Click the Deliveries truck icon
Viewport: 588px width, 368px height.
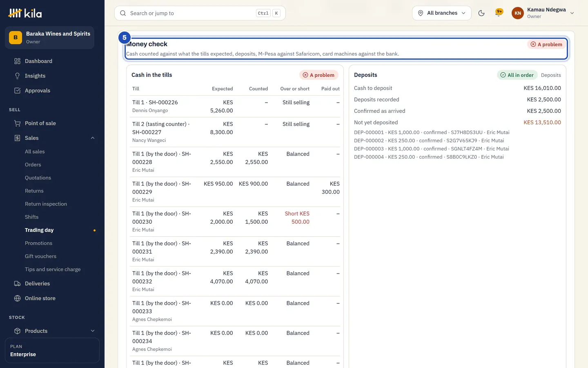17,283
